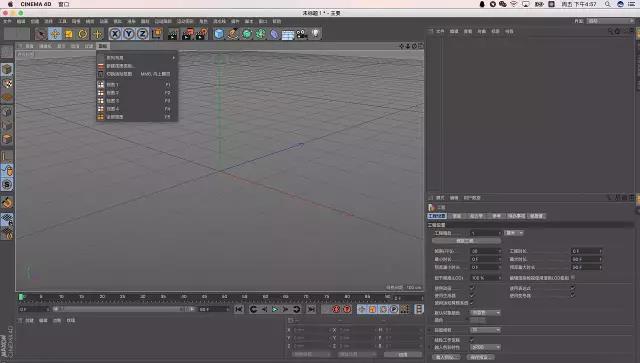This screenshot has width=640, height=363.
Task: Open the 输入色彩特性 dropdown
Action: point(486,347)
